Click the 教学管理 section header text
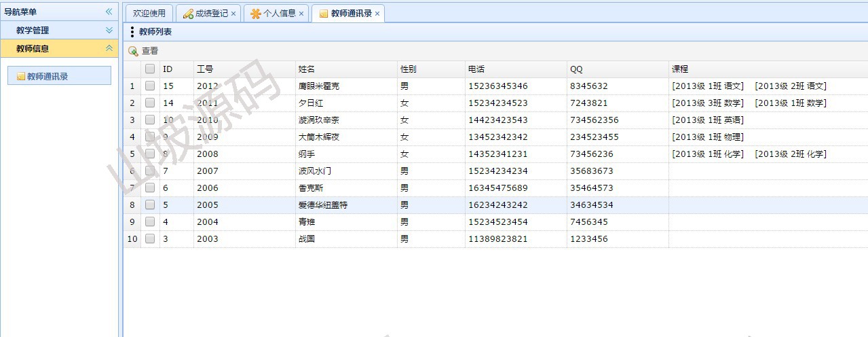The image size is (868, 337). pos(33,30)
